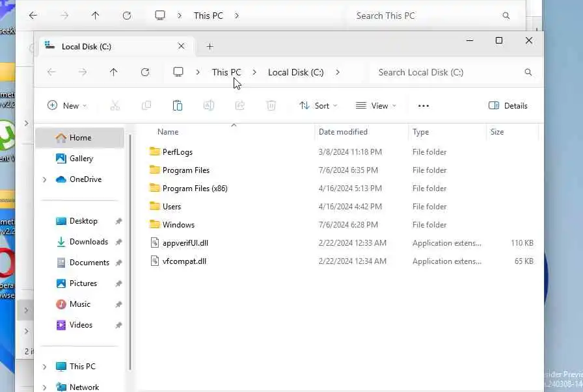Image resolution: width=583 pixels, height=392 pixels.
Task: Click the vfcompat.dll file icon
Action: click(154, 261)
